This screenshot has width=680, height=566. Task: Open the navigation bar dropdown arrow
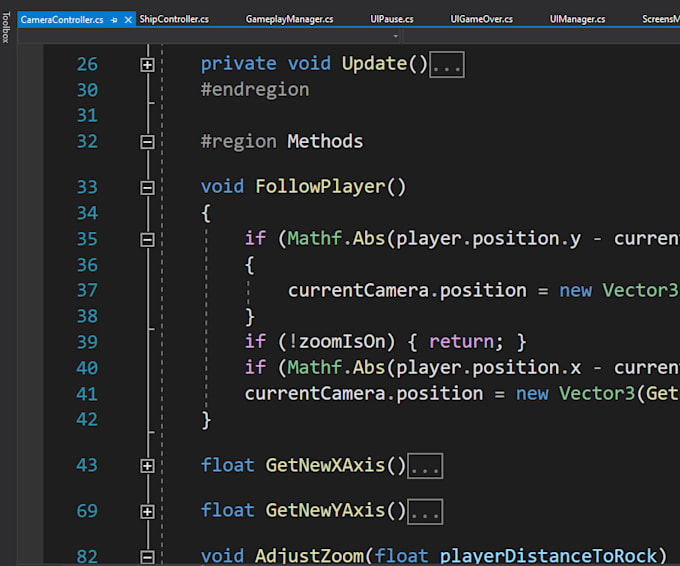[396, 36]
